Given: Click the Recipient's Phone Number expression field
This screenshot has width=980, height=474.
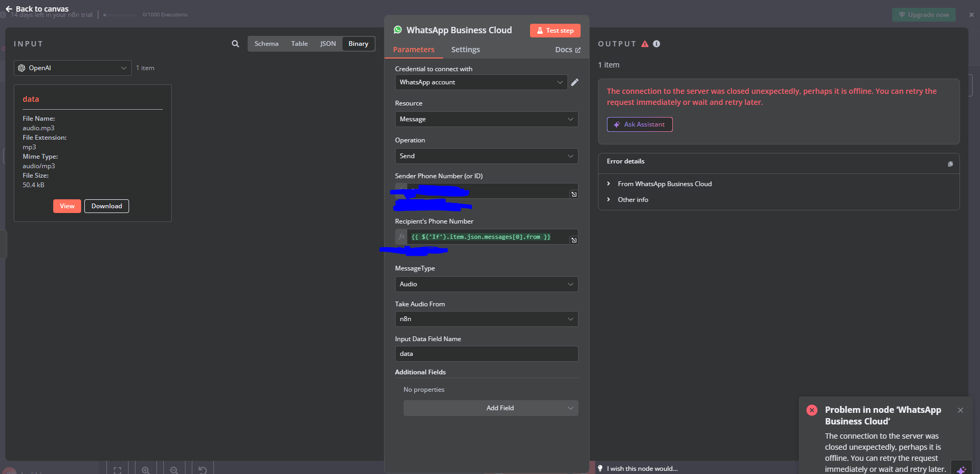Looking at the screenshot, I should 487,237.
